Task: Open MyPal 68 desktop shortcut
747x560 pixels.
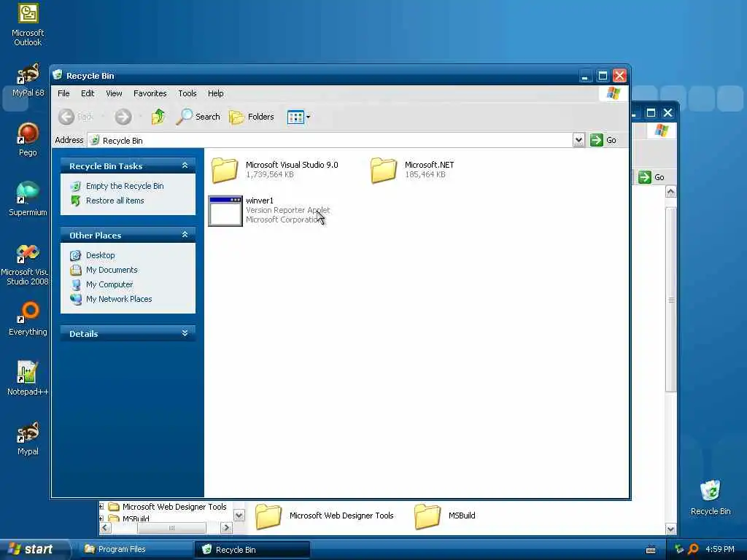Action: tap(28, 80)
